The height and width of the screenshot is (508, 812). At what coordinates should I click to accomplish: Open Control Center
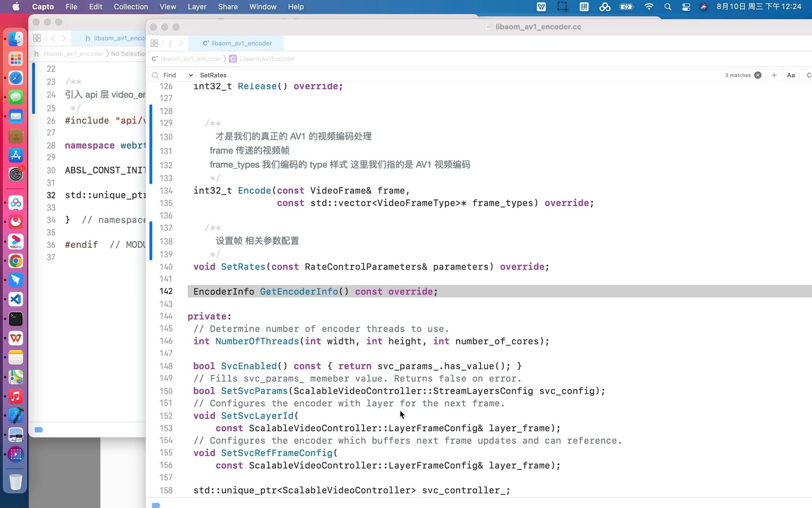[x=686, y=7]
